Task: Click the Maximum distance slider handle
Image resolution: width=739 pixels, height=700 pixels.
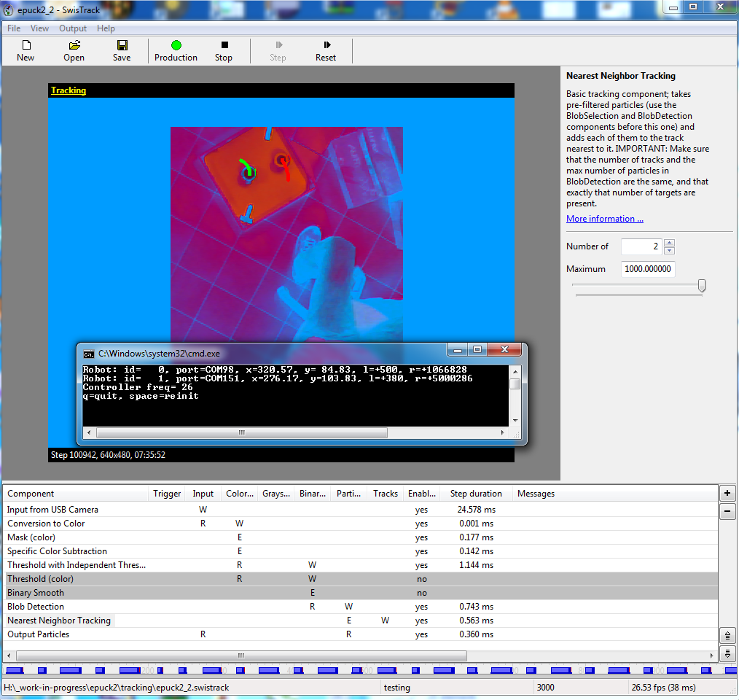Action: pos(702,286)
